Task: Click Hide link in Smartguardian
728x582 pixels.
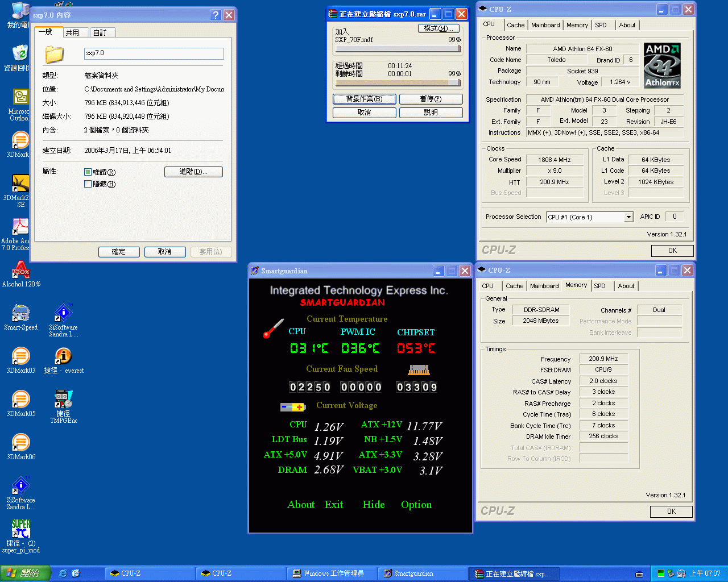Action: click(x=374, y=505)
